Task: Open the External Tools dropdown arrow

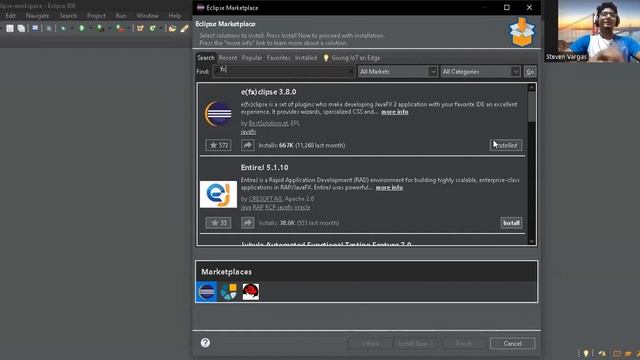Action: (128, 28)
